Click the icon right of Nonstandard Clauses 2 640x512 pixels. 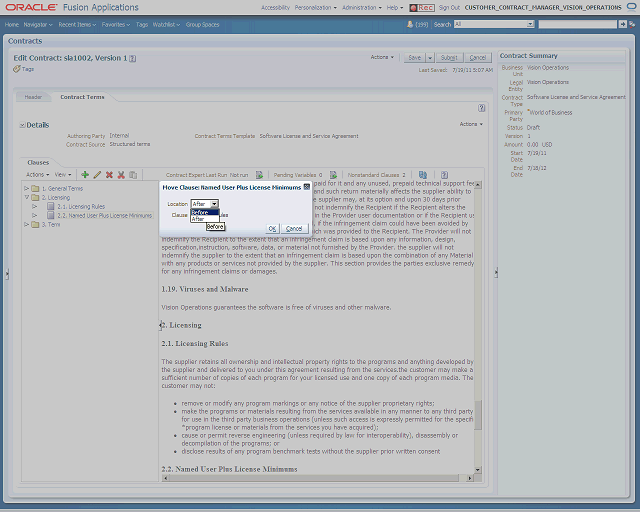click(x=423, y=175)
